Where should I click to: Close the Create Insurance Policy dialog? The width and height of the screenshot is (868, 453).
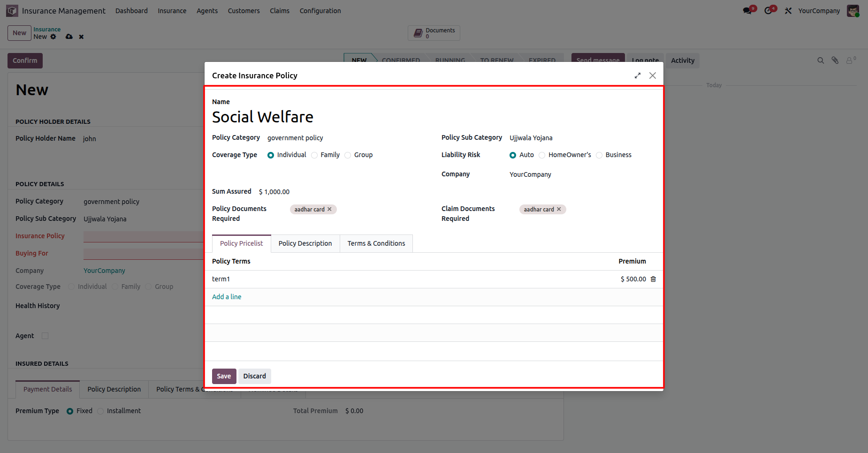click(x=653, y=75)
